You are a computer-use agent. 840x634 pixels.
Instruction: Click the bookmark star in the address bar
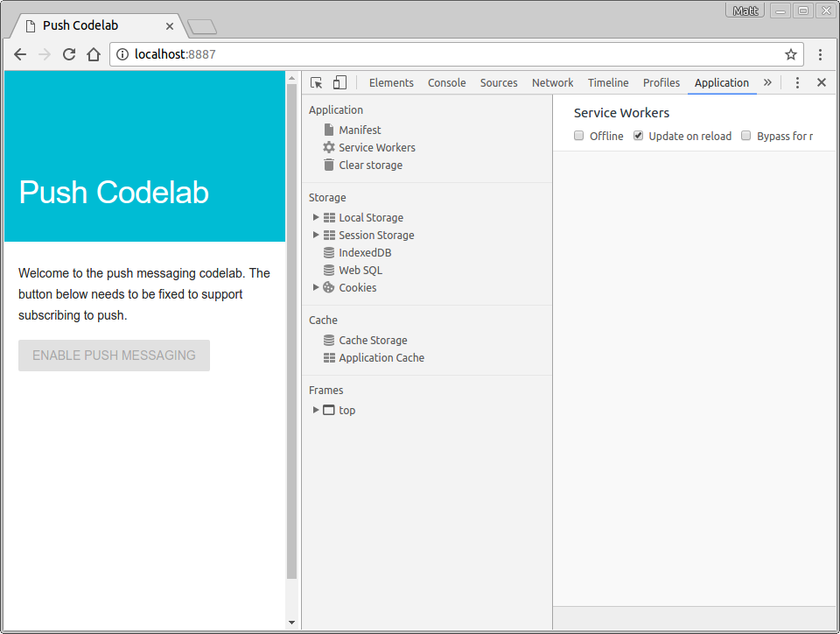790,53
